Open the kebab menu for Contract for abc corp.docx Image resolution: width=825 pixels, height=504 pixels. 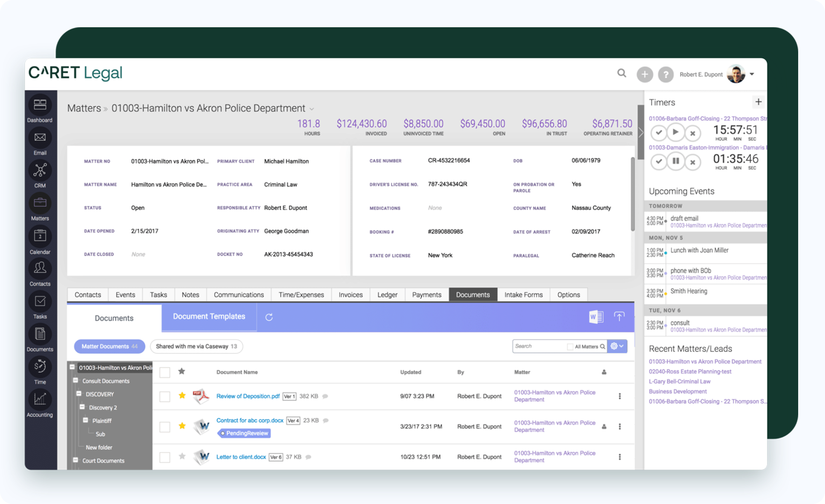tap(620, 427)
